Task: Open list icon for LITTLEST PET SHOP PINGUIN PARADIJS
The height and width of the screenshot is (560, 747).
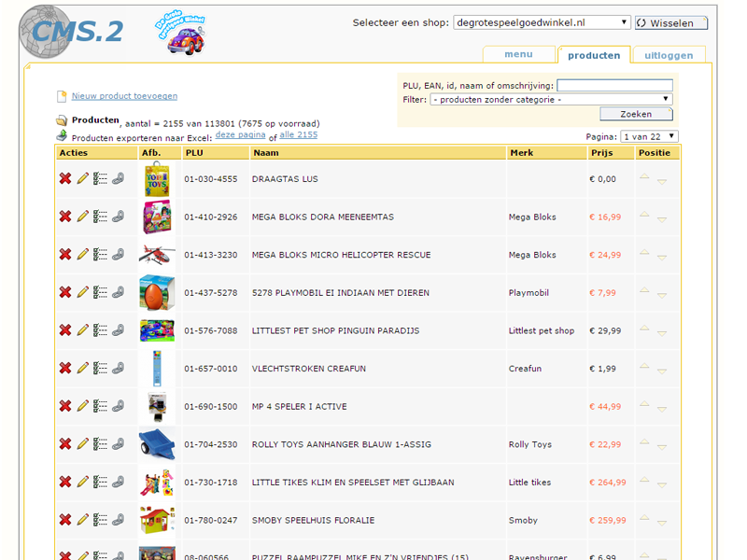Action: [x=100, y=330]
